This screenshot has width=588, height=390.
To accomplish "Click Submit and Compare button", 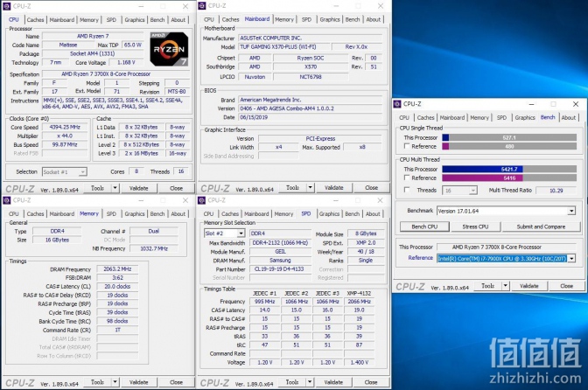I will [541, 226].
